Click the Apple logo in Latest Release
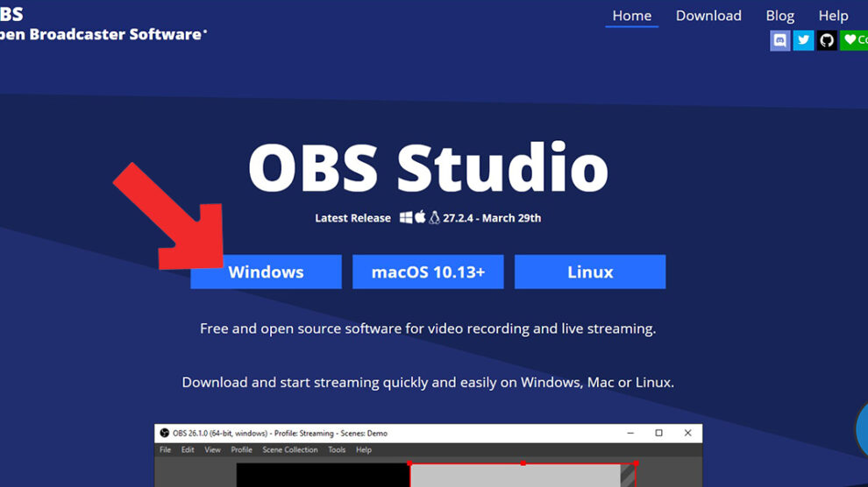This screenshot has width=868, height=487. point(420,216)
